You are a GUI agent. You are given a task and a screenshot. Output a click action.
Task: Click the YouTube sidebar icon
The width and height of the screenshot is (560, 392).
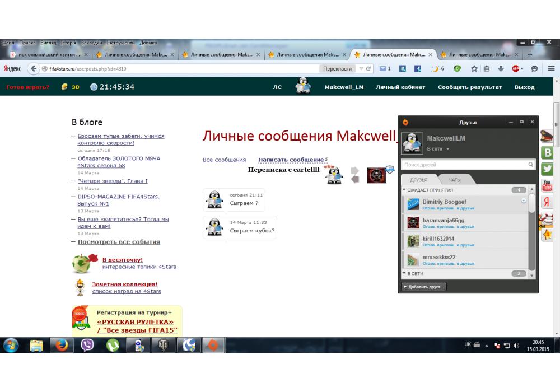tap(547, 185)
